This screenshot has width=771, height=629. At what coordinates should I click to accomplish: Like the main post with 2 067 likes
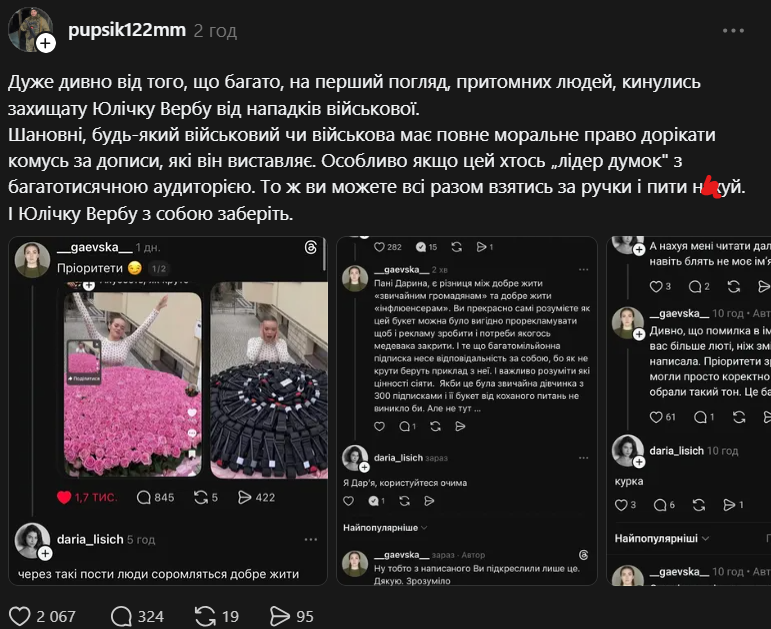pyautogui.click(x=20, y=615)
